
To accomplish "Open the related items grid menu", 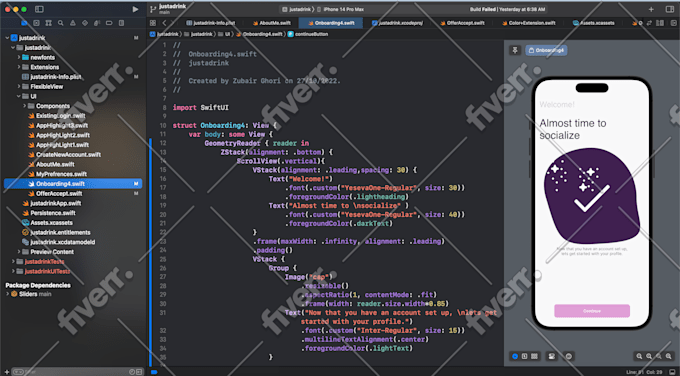I will click(x=153, y=23).
